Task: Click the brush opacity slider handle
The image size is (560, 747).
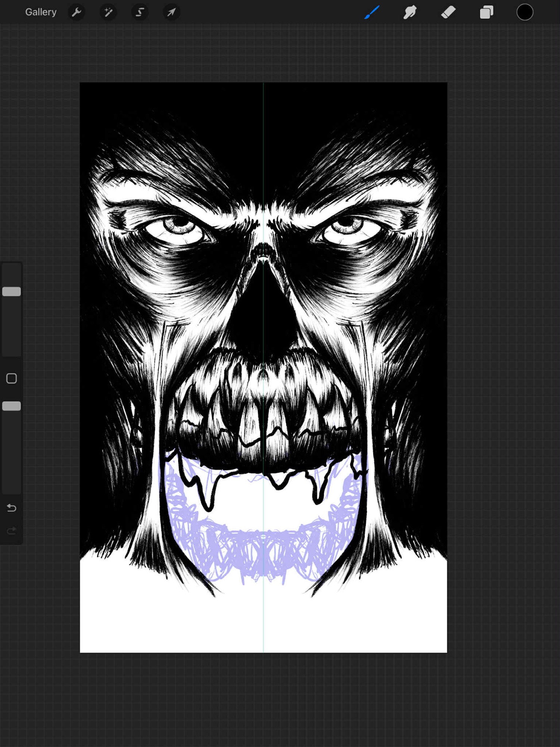Action: point(12,406)
